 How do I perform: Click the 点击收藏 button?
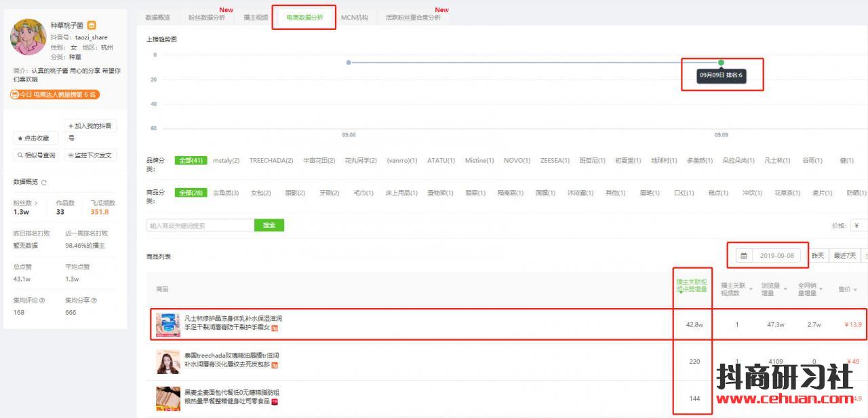pos(36,138)
